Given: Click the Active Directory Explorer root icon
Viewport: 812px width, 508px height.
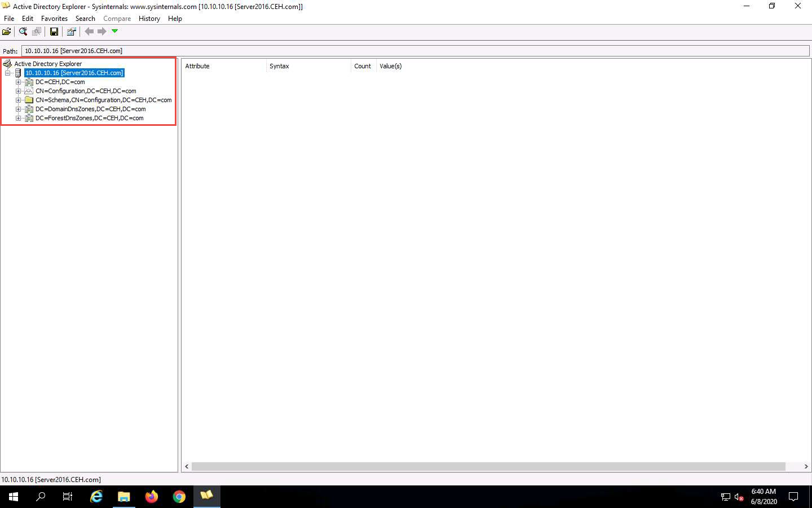Looking at the screenshot, I should [7, 64].
